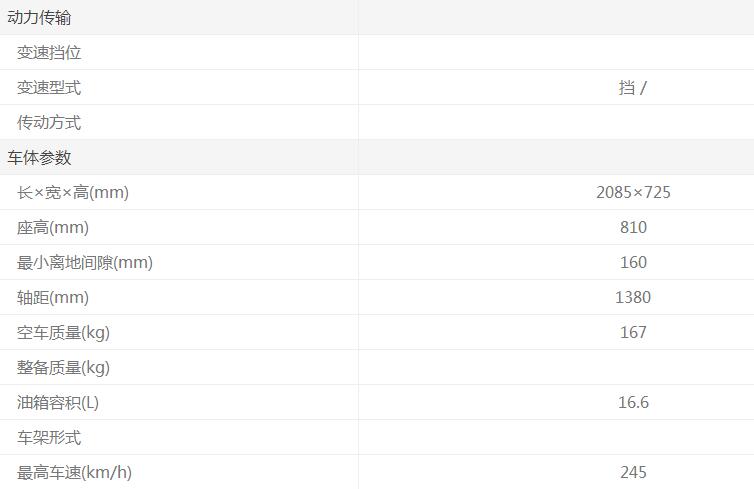This screenshot has width=754, height=489.
Task: Click the 整备质量(kg) row label
Action: point(63,368)
